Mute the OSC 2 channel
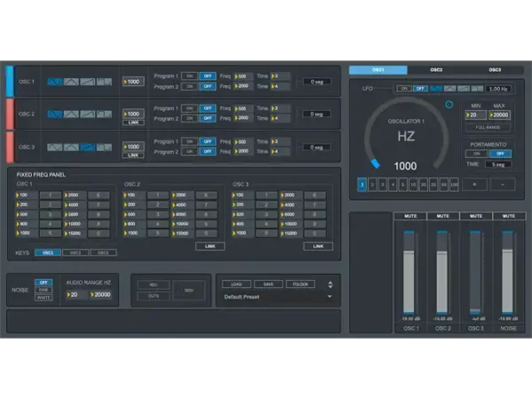This screenshot has width=532, height=399. (442, 216)
